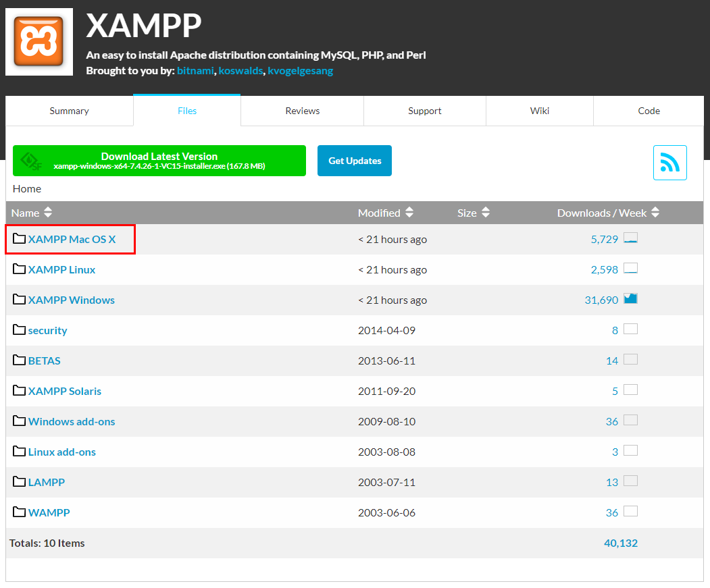The height and width of the screenshot is (588, 710).
Task: Open the XAMPP Windows folder link
Action: tap(72, 300)
